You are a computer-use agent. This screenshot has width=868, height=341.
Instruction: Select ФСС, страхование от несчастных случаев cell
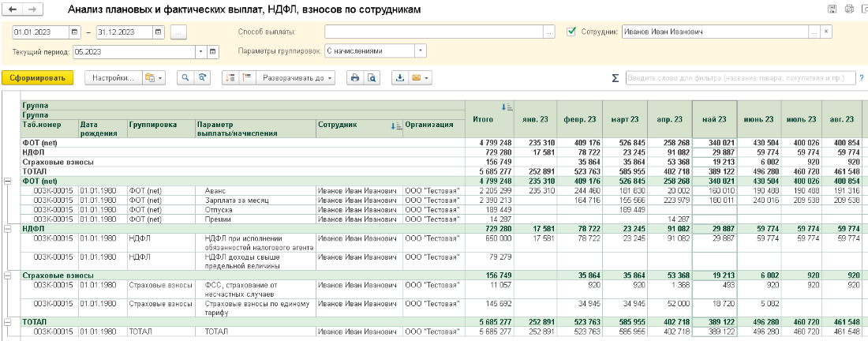[x=256, y=290]
